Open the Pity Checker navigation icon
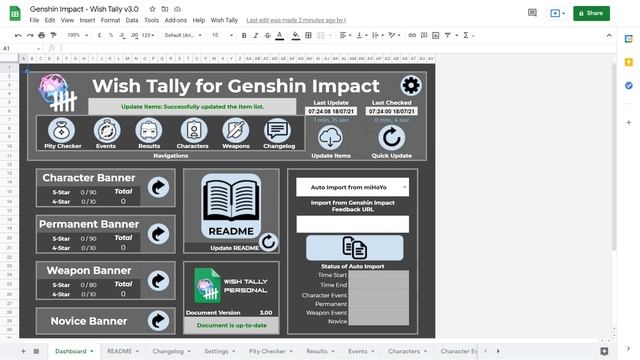The height and width of the screenshot is (360, 640). tap(62, 131)
